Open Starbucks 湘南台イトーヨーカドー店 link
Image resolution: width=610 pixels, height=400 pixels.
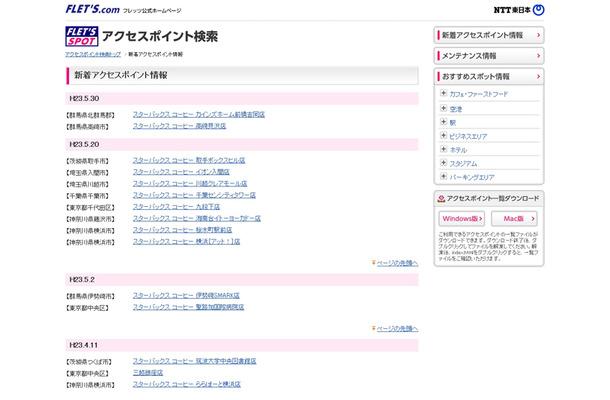click(x=197, y=219)
